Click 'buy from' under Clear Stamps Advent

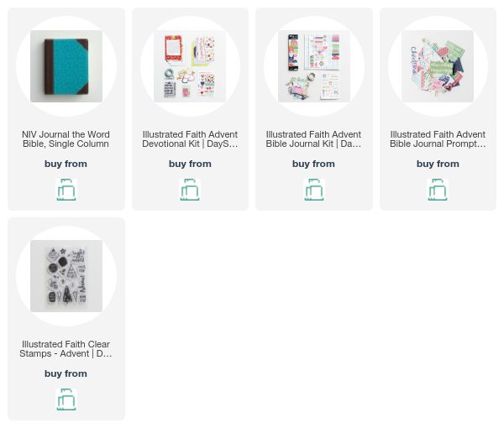point(66,373)
